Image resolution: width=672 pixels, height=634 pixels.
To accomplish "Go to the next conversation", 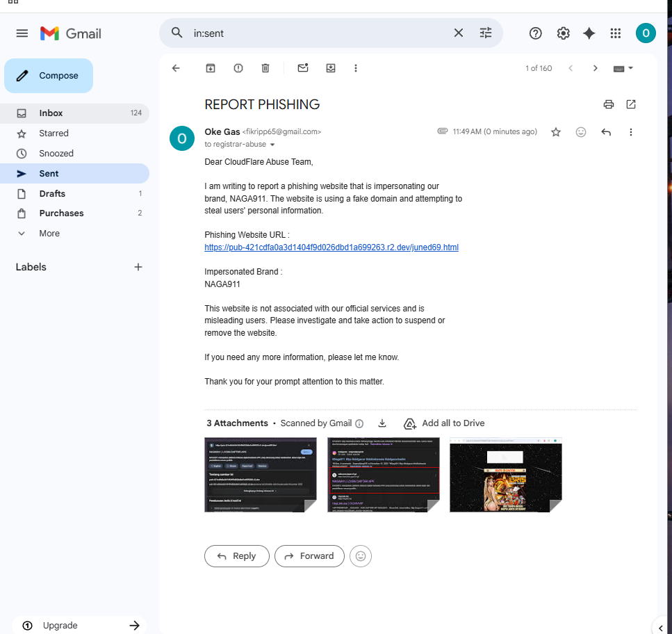I will [595, 68].
